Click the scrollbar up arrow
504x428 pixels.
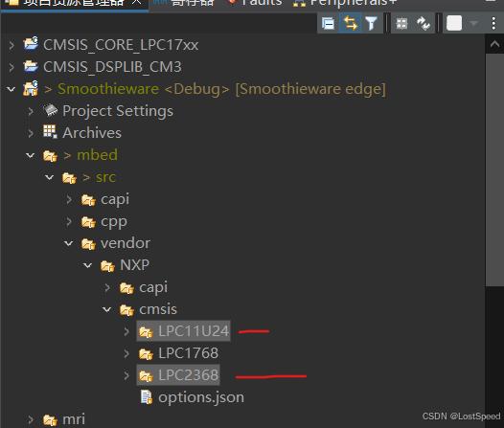[494, 44]
